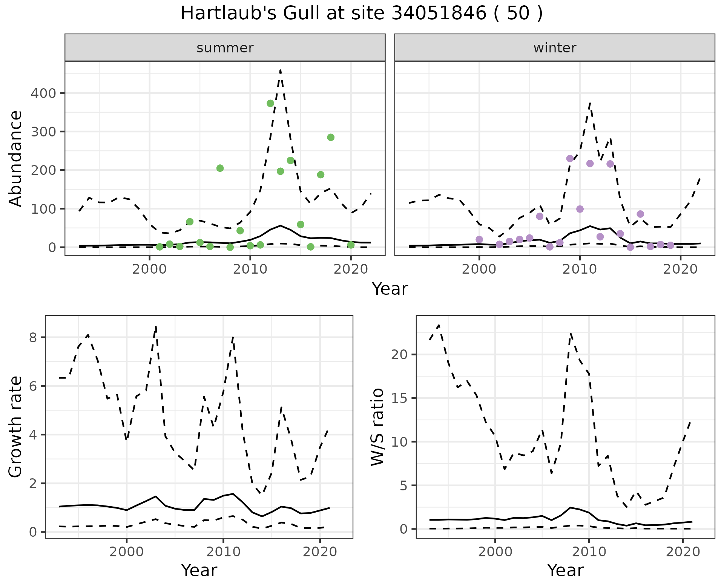
Task: Click the Abundance y-axis label
Action: click(16, 158)
